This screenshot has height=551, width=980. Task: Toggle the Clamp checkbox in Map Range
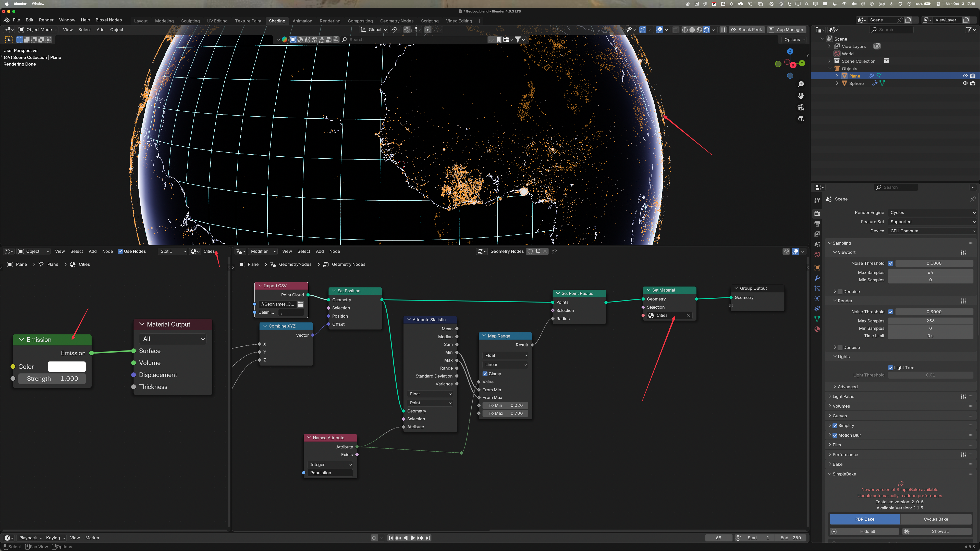tap(485, 374)
